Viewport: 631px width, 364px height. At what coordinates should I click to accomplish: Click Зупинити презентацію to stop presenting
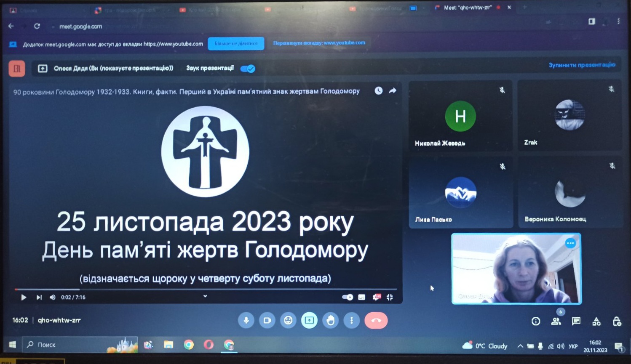582,65
